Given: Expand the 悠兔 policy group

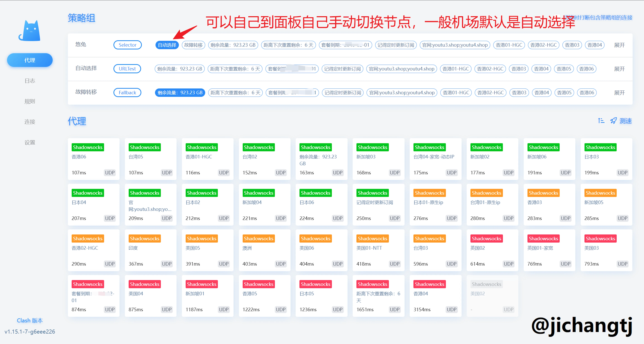Looking at the screenshot, I should click(619, 45).
